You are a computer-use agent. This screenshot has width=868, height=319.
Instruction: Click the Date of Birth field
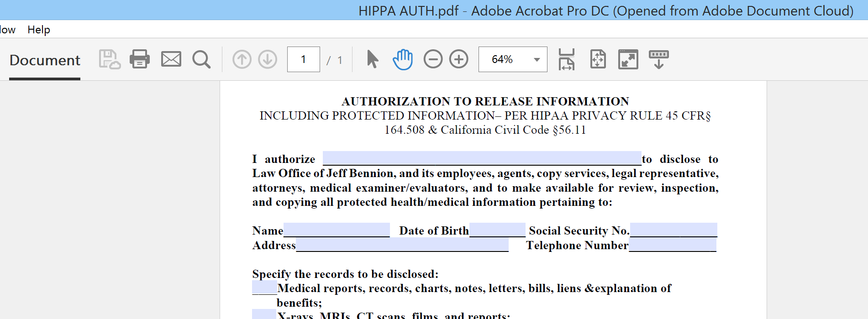497,230
